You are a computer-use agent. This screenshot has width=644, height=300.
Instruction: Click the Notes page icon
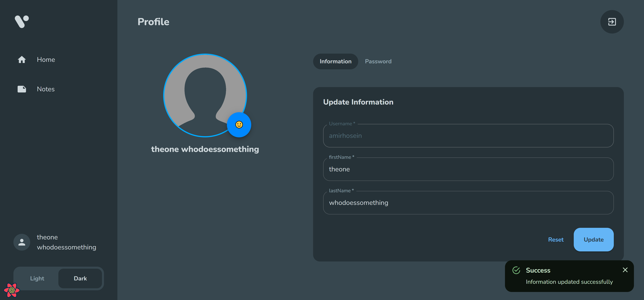point(22,89)
